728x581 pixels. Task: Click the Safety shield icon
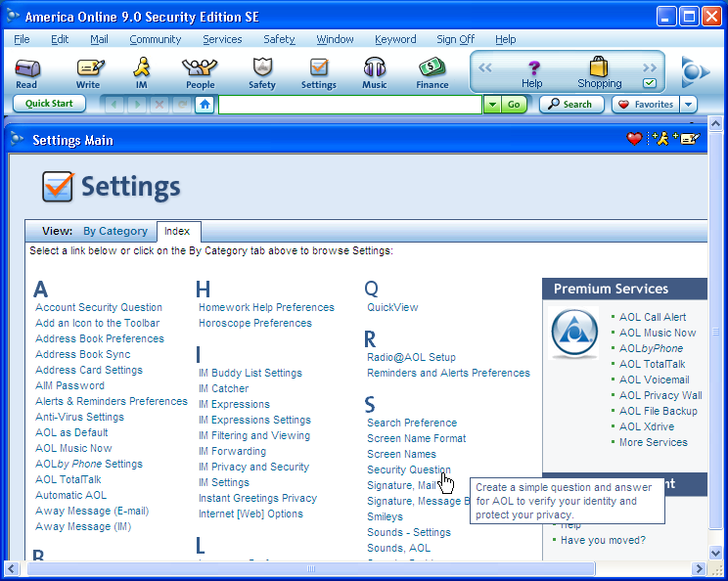pyautogui.click(x=262, y=72)
